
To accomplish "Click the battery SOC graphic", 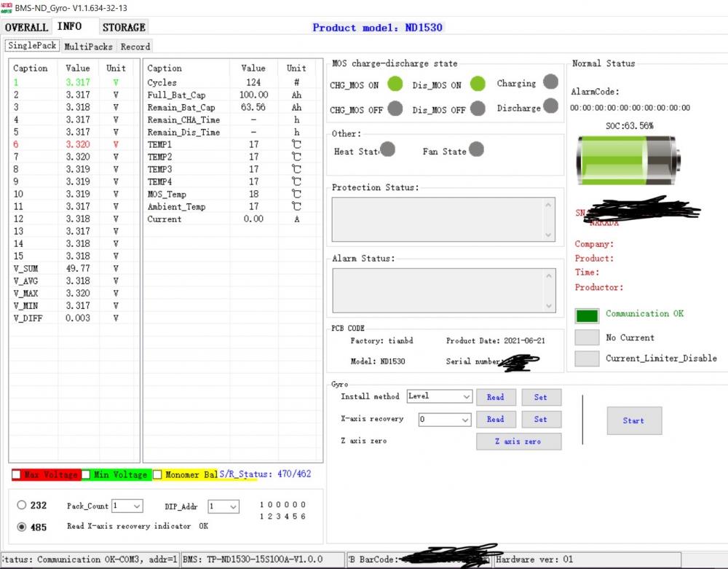I will coord(629,160).
